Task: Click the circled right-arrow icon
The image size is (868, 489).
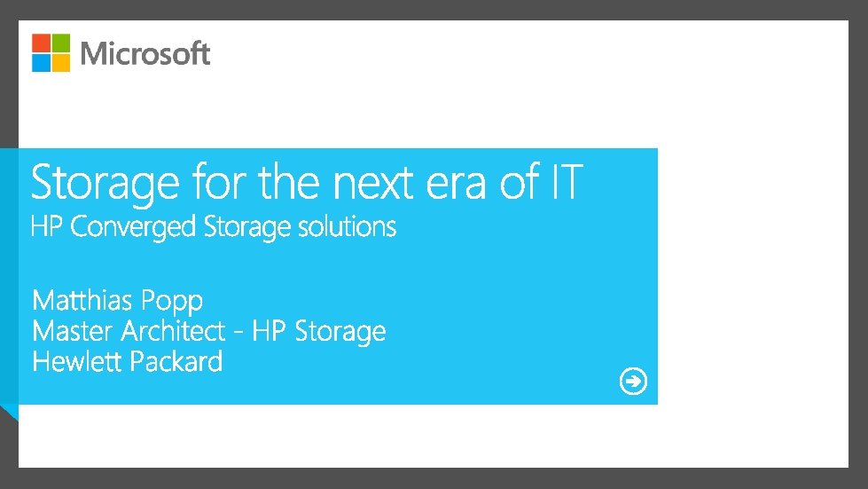Action: point(633,383)
